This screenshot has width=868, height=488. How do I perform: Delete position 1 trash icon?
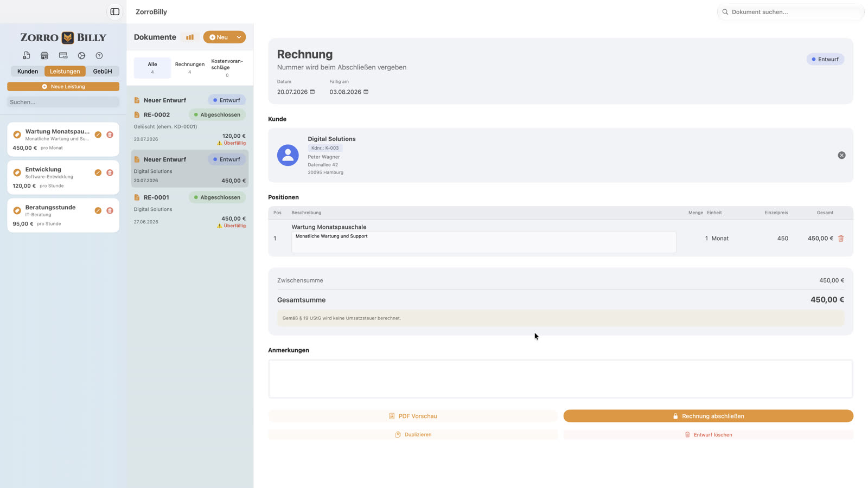coord(841,238)
